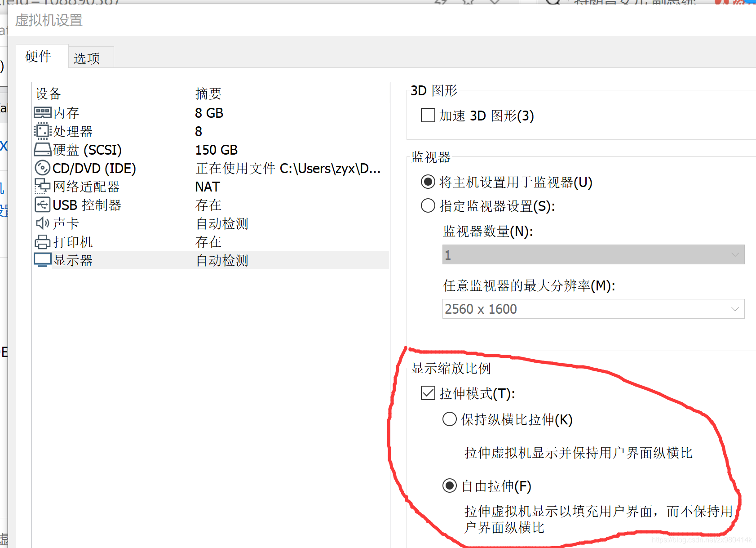Select the 显示器 row label
The image size is (756, 548).
[73, 260]
